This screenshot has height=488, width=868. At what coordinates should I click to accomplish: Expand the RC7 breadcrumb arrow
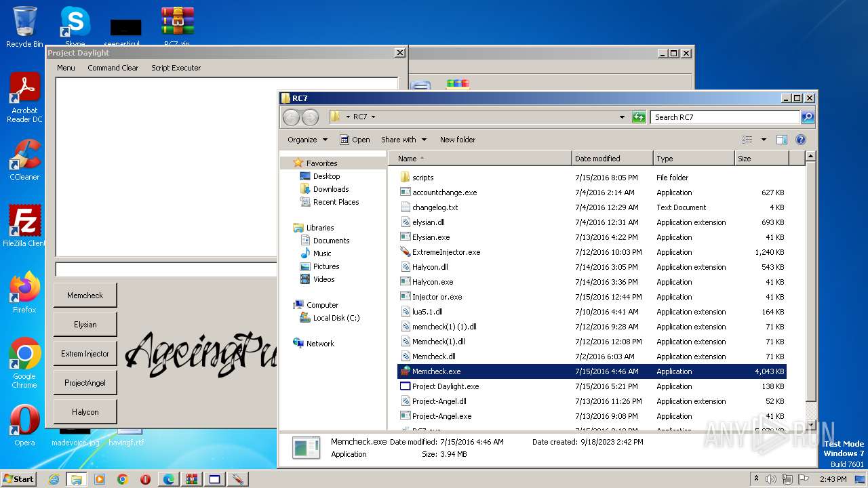tap(373, 117)
